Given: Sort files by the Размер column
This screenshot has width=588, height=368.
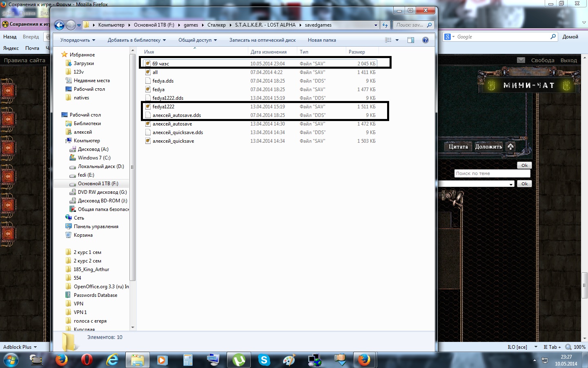Looking at the screenshot, I should (x=362, y=52).
